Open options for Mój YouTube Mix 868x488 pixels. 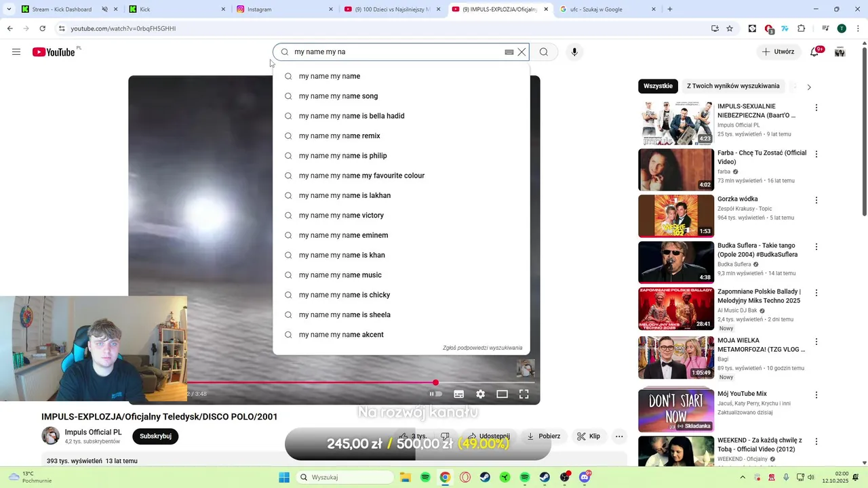pos(816,394)
